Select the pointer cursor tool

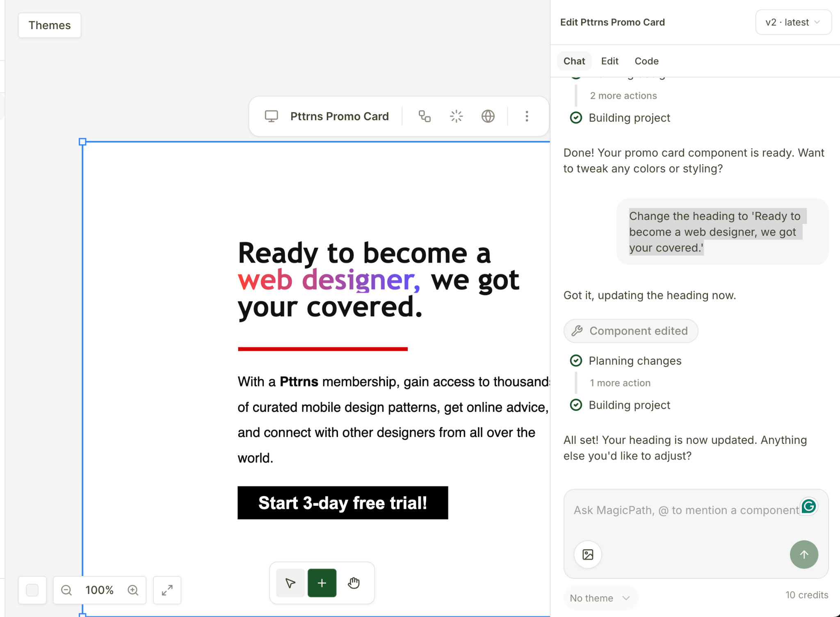[290, 583]
